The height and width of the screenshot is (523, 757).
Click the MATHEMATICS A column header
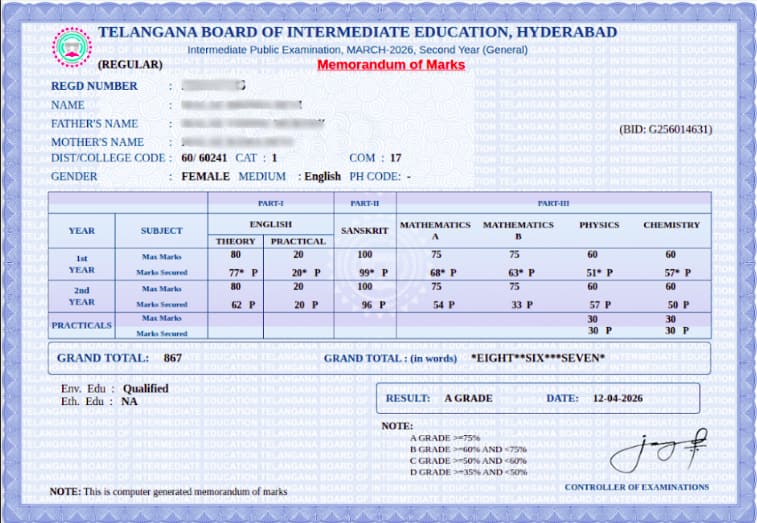(x=435, y=230)
